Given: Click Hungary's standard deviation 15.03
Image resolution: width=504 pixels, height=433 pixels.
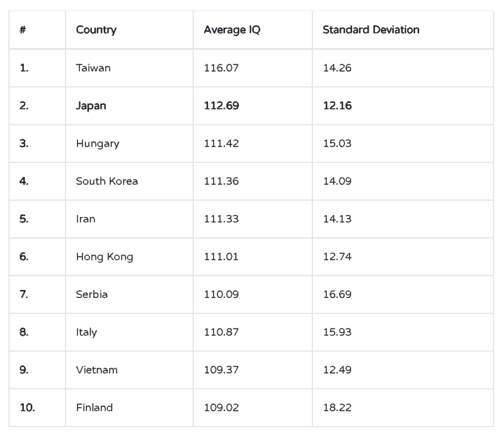Looking at the screenshot, I should (x=337, y=143).
